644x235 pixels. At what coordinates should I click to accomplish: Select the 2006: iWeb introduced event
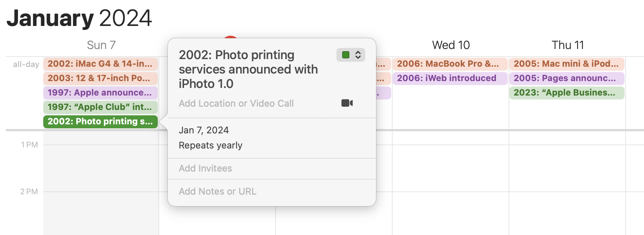450,78
